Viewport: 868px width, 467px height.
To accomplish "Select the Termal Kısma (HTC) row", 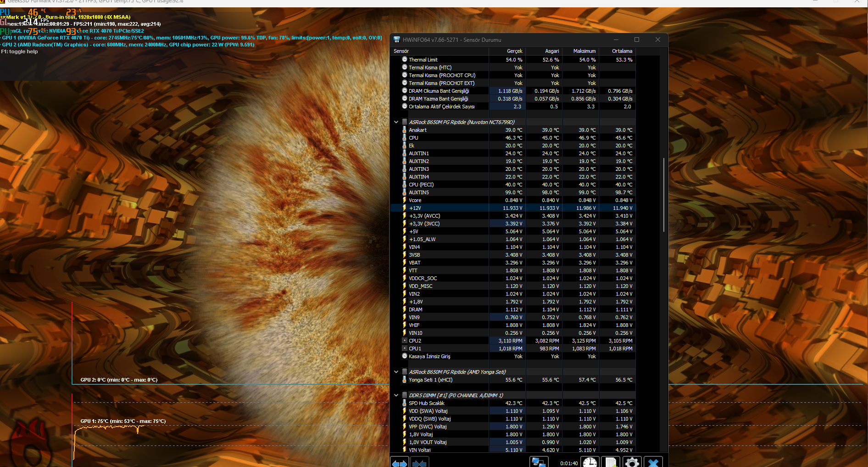I will 513,68.
